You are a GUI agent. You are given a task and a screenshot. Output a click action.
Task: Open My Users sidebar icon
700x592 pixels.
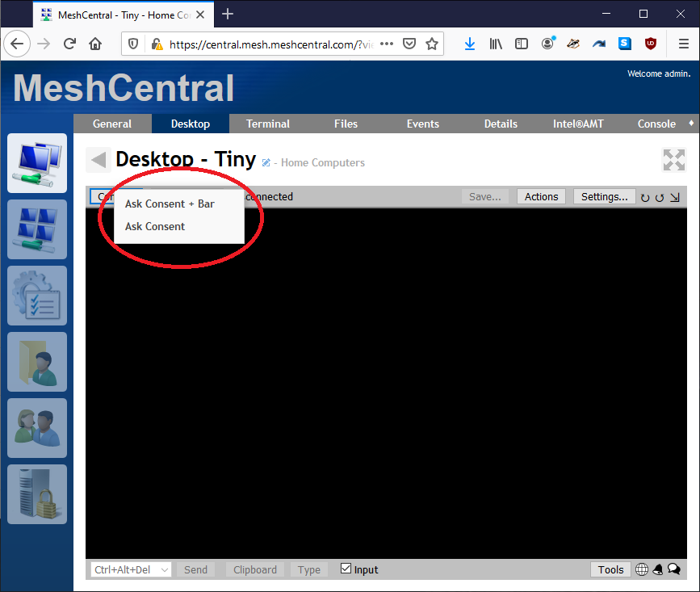pyautogui.click(x=37, y=428)
